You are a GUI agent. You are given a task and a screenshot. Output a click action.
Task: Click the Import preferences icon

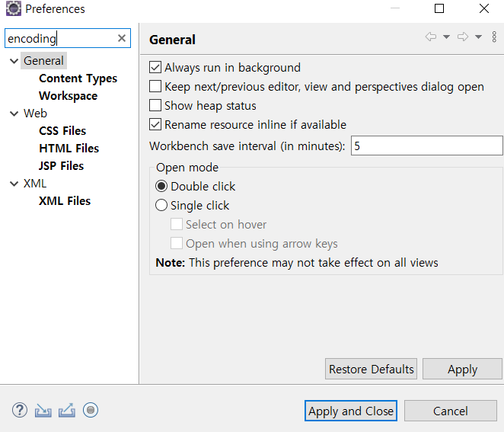pyautogui.click(x=43, y=411)
